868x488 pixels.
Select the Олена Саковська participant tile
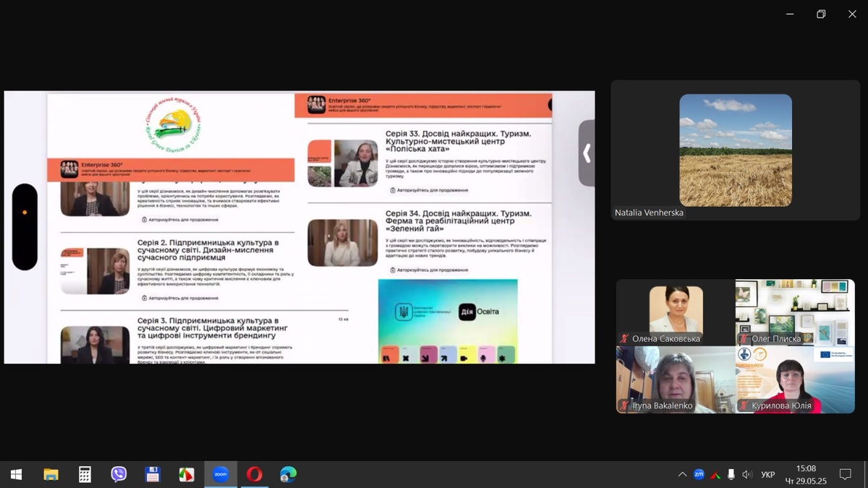[x=676, y=312]
